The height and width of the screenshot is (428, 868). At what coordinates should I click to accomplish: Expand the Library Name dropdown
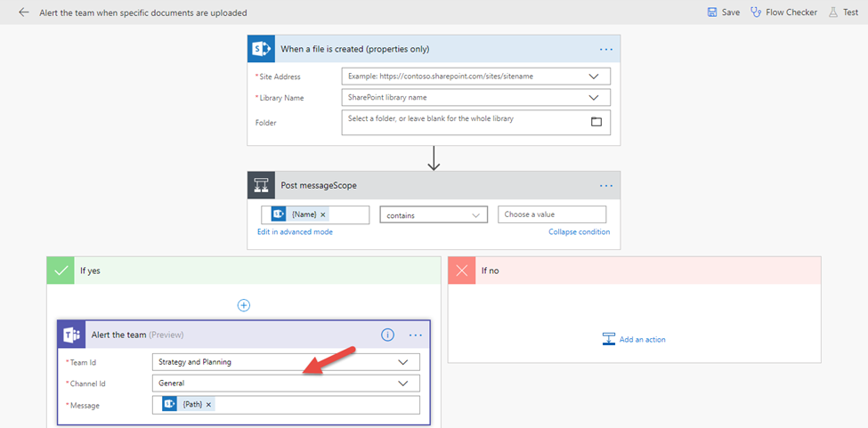coord(594,98)
